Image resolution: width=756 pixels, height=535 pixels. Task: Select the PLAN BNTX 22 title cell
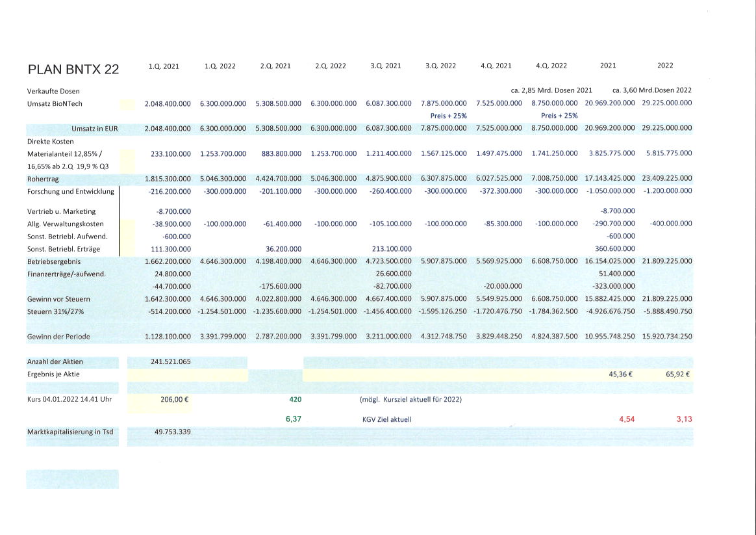pyautogui.click(x=73, y=68)
